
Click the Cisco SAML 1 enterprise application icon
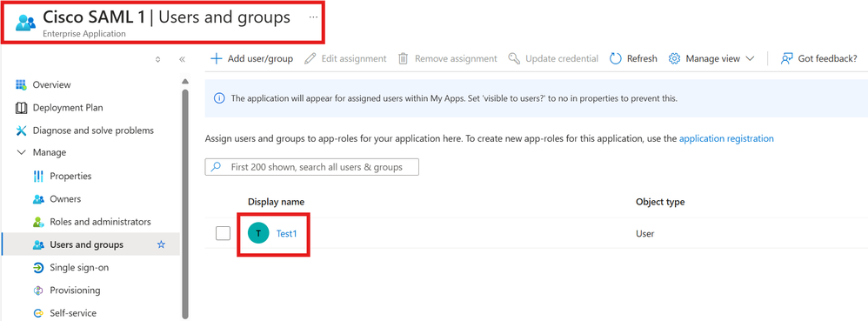(x=25, y=22)
